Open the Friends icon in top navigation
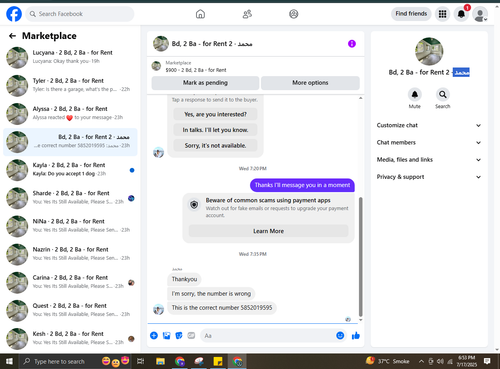Screen dimensions: 500x369 coord(247,14)
